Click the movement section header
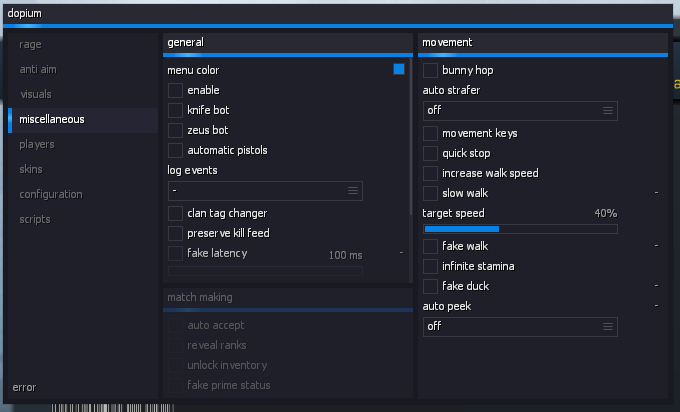680x412 pixels. 447,43
